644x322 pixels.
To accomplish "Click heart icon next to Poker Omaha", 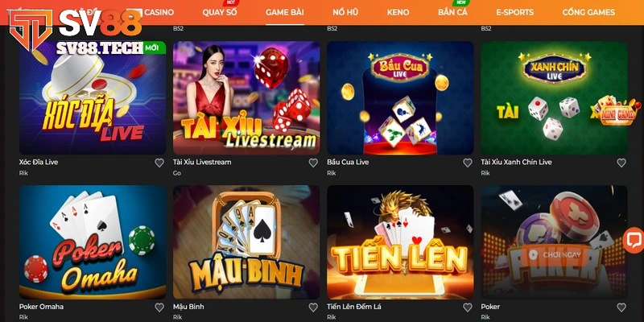I will [159, 308].
